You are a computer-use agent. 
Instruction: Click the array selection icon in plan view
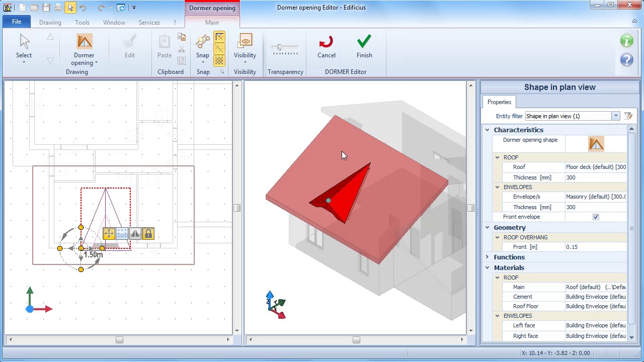coord(122,234)
